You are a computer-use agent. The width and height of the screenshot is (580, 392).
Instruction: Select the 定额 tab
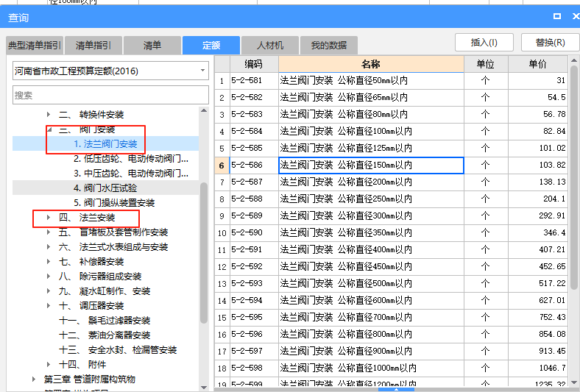(211, 46)
